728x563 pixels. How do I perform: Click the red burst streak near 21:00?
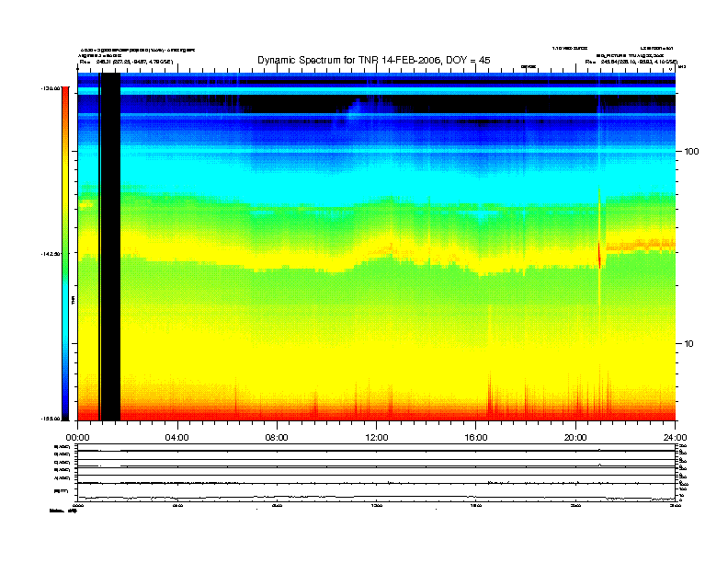599,256
